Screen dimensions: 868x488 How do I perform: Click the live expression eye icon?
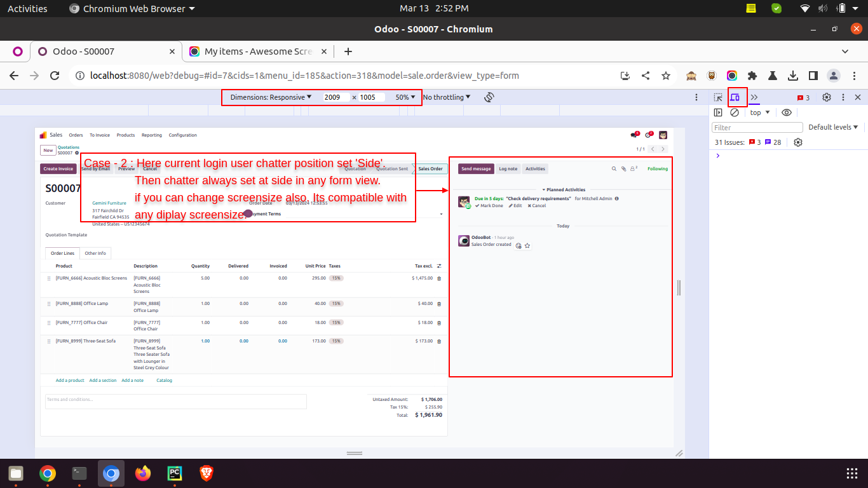(787, 112)
